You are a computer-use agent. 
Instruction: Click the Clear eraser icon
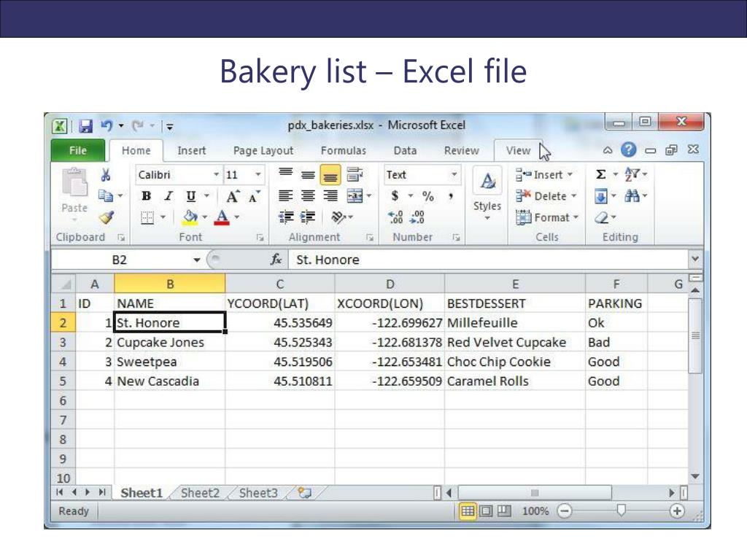(x=602, y=217)
